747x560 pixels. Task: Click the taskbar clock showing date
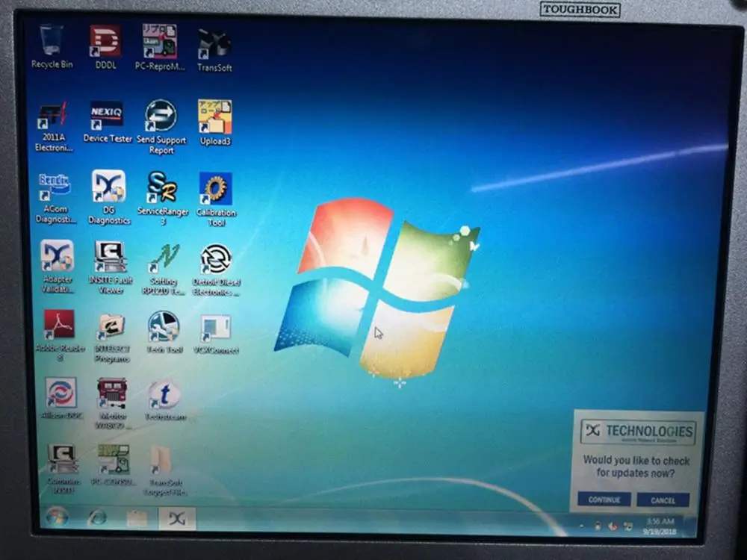660,526
